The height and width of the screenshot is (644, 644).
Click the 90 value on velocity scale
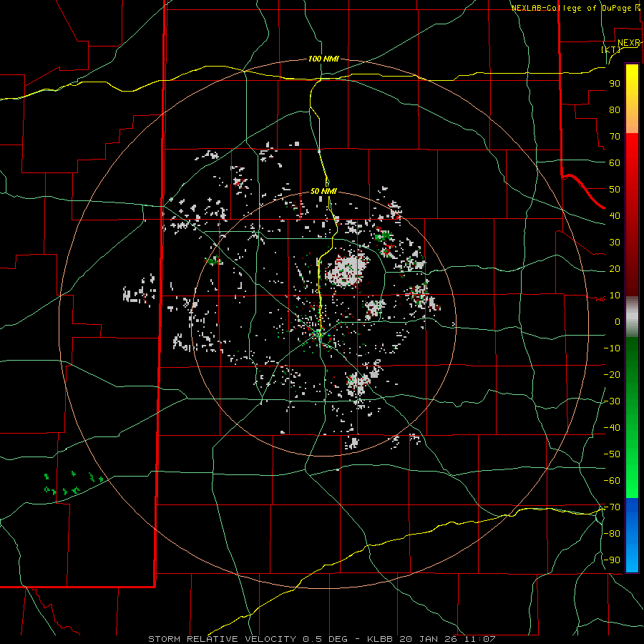(615, 84)
